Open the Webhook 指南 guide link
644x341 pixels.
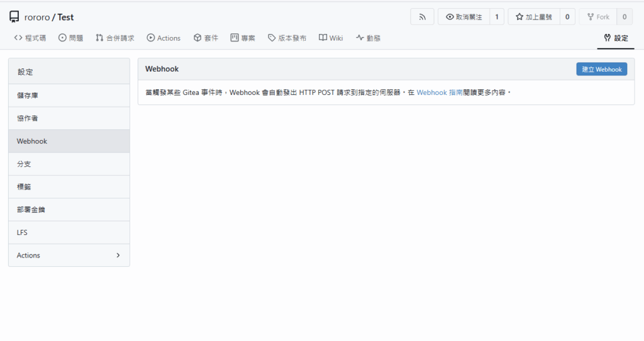pos(439,92)
